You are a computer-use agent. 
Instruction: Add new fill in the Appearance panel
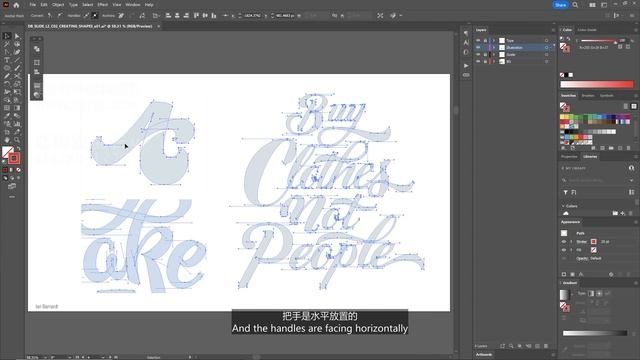tap(572, 274)
